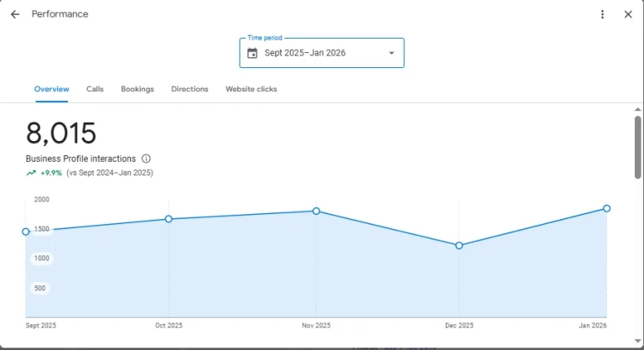This screenshot has width=644, height=350.
Task: Select the Oct 2025 chart data point
Action: tap(169, 219)
